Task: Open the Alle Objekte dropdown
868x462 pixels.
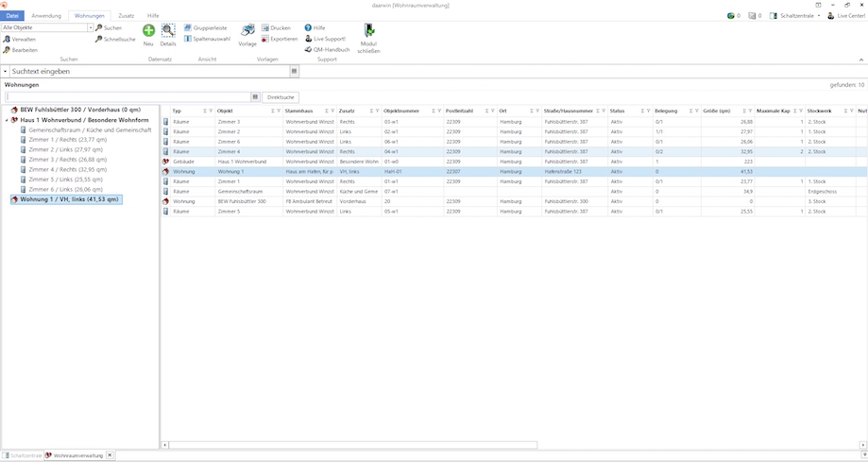Action: 91,27
